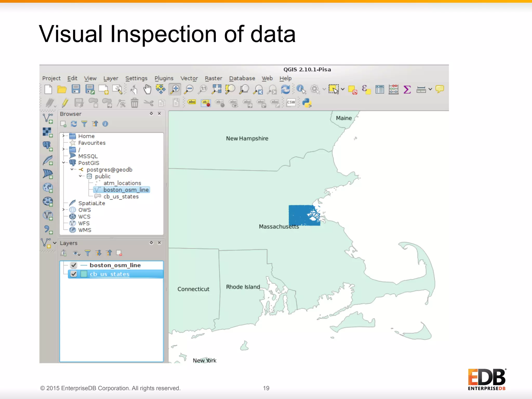
Task: Open the Vector menu
Action: point(189,78)
